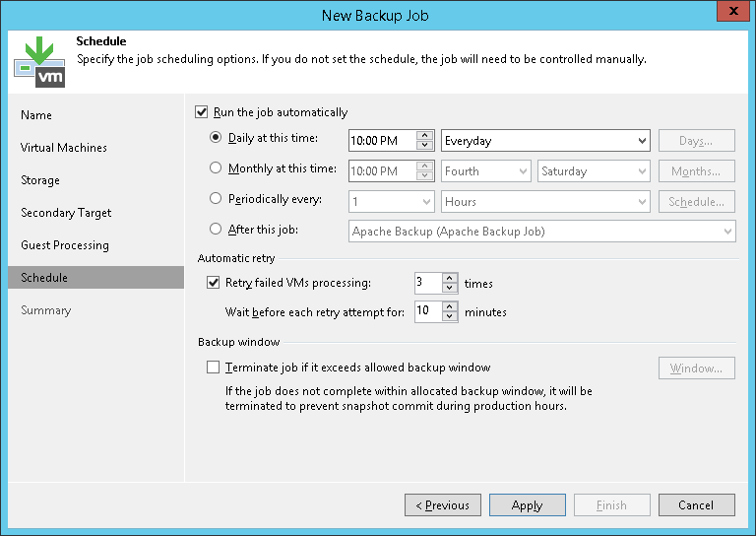Screen dimensions: 756x536
Task: Go to the Virtual Machines step
Action: [64, 148]
